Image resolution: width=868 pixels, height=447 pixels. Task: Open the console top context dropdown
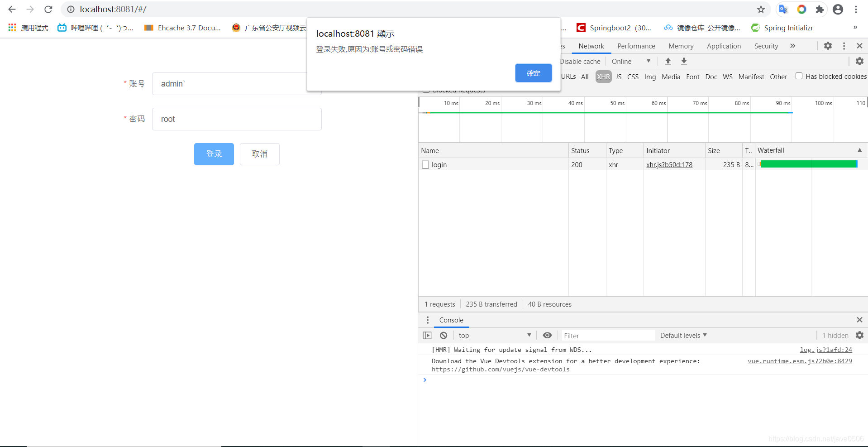click(494, 336)
